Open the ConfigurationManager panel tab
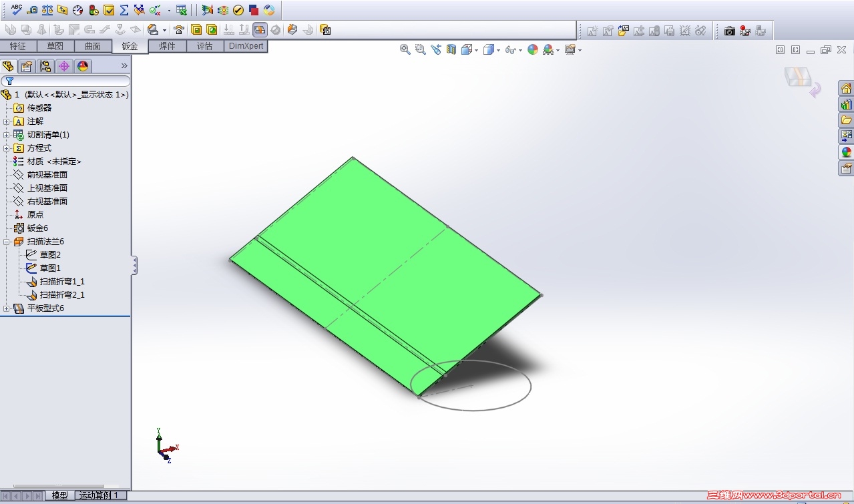The height and width of the screenshot is (504, 854). pos(45,65)
